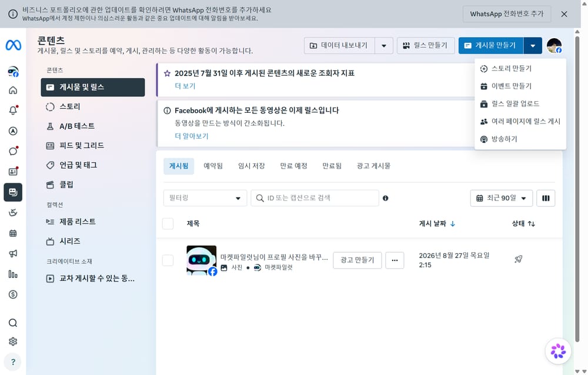Image resolution: width=588 pixels, height=375 pixels.
Task: Open the home icon in left rail
Action: tap(13, 90)
